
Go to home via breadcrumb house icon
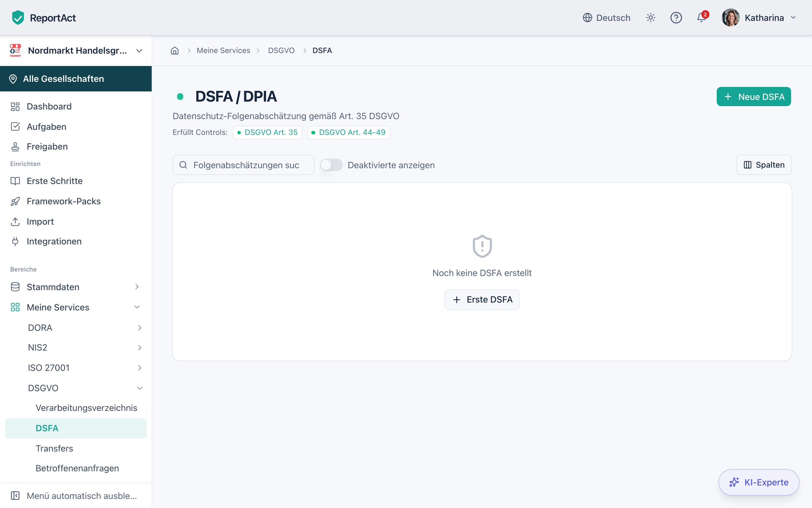(175, 51)
